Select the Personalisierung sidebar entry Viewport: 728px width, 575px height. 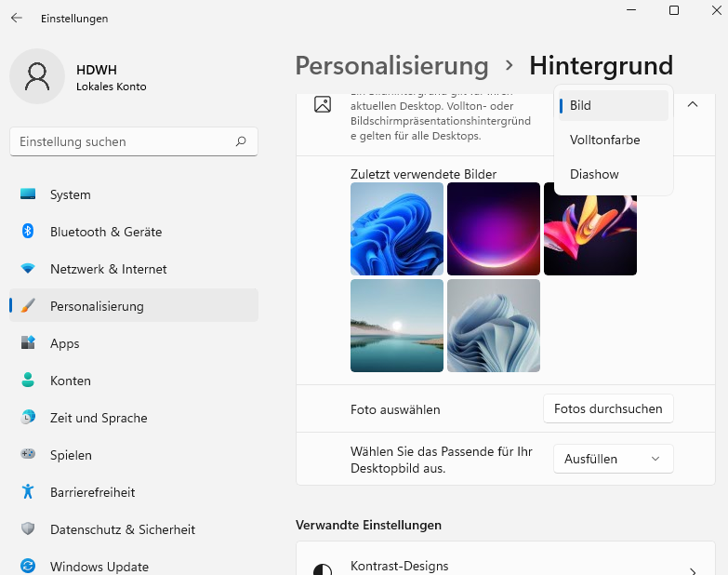click(134, 305)
